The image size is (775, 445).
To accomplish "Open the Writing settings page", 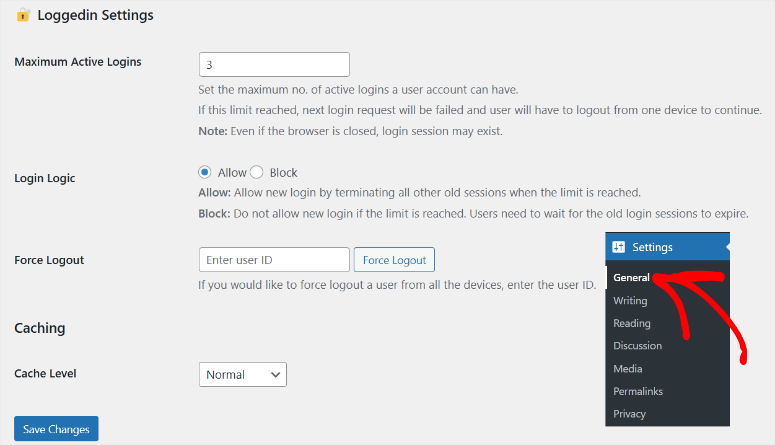I will pos(630,301).
